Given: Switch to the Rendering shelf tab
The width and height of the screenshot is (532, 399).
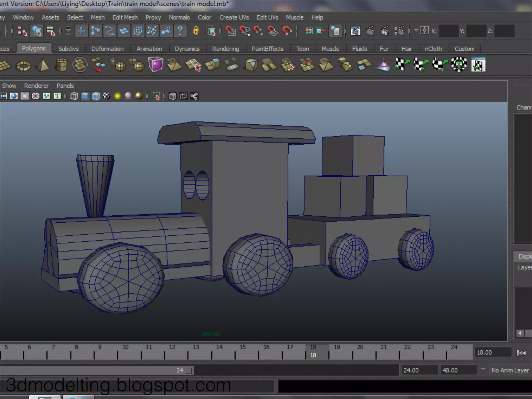Looking at the screenshot, I should [225, 49].
